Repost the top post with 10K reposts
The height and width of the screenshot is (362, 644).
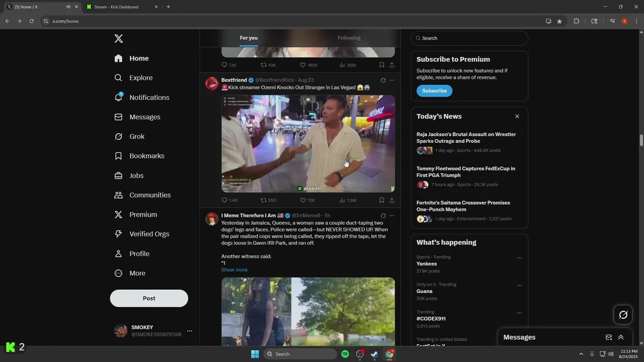click(268, 65)
